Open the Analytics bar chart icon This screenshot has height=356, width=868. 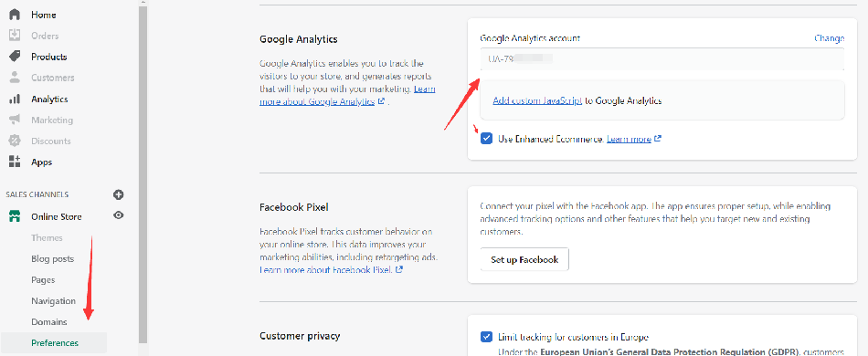15,99
